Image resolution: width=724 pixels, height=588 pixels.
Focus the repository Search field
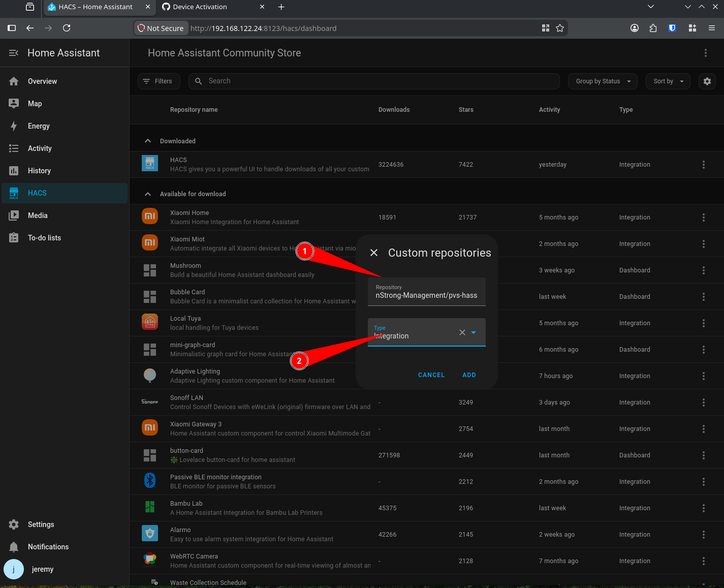coord(374,81)
